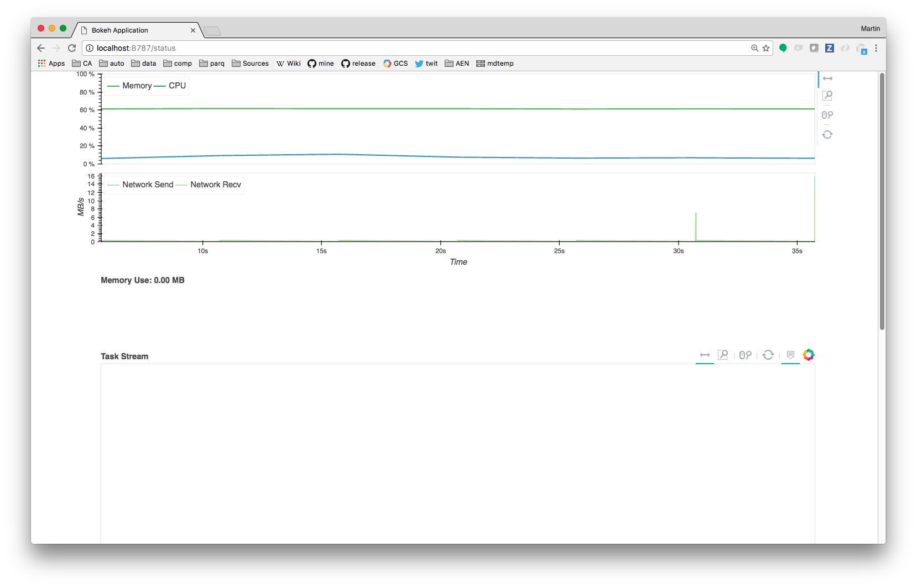The height and width of the screenshot is (588, 917).
Task: Toggle the X Pan tool in Task Stream toolbar
Action: click(x=705, y=355)
